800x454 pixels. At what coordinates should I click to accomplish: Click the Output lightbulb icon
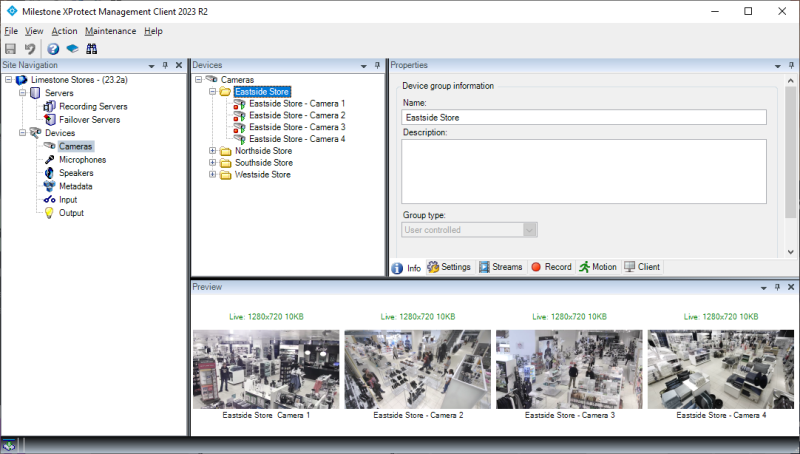(x=49, y=213)
